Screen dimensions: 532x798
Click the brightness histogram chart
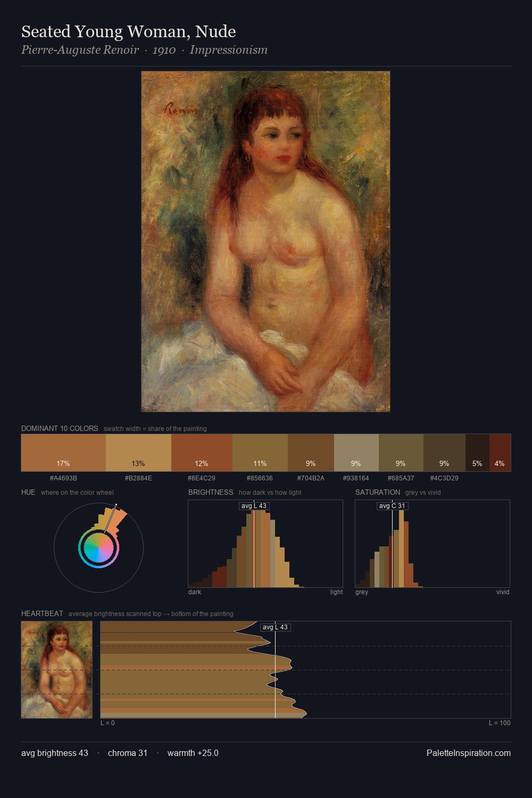(265, 544)
